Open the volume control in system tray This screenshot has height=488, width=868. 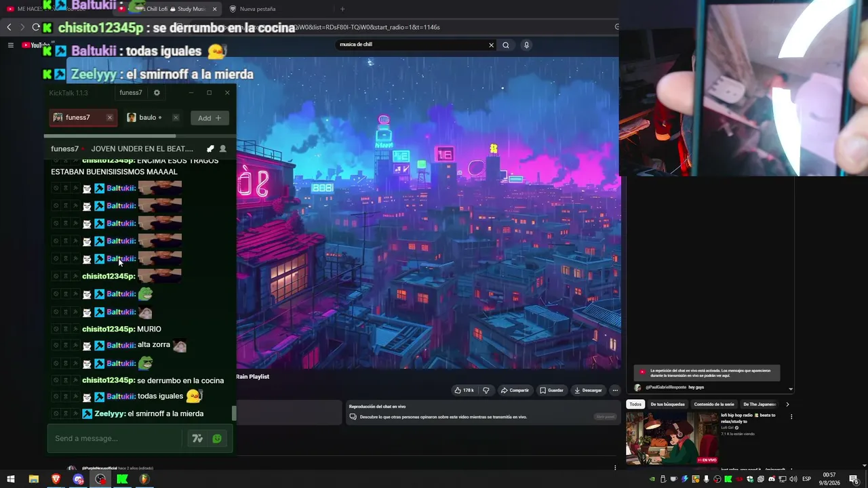pos(793,479)
